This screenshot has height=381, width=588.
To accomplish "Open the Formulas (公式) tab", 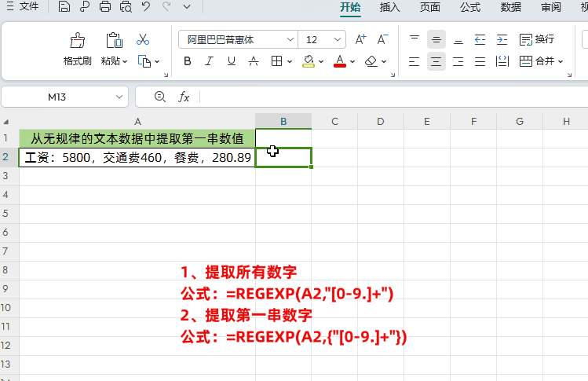I will coord(469,8).
